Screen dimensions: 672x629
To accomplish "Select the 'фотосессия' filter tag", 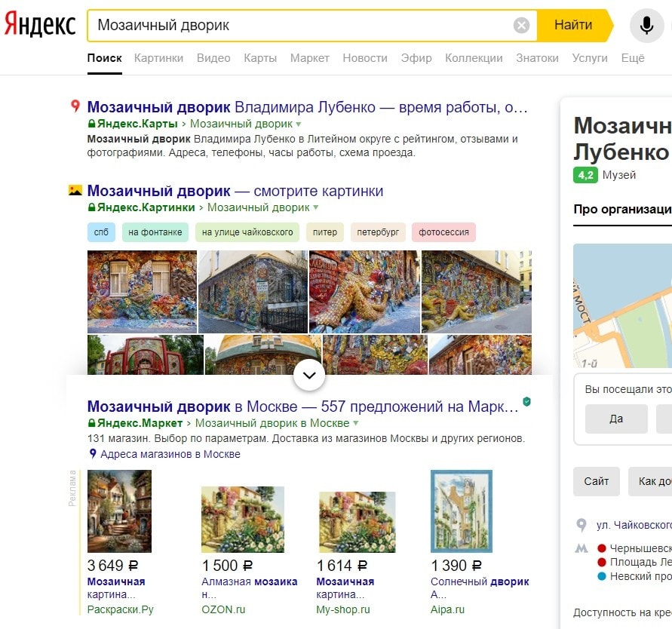I will (x=443, y=232).
